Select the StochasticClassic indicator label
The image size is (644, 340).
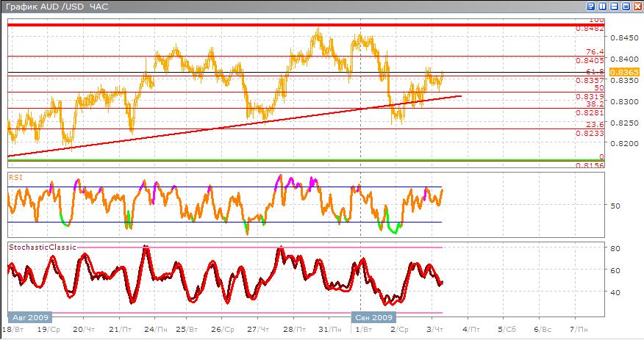point(42,247)
